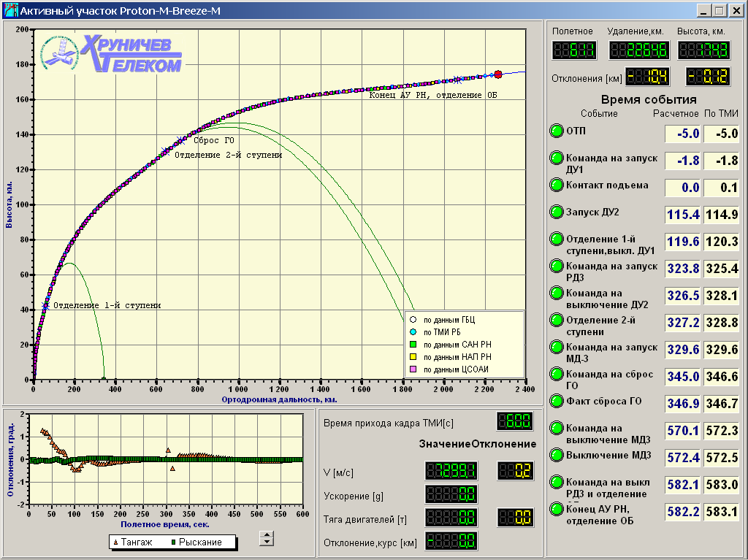Select the calculated time field showing 115.4
748x560 pixels.
click(x=682, y=215)
